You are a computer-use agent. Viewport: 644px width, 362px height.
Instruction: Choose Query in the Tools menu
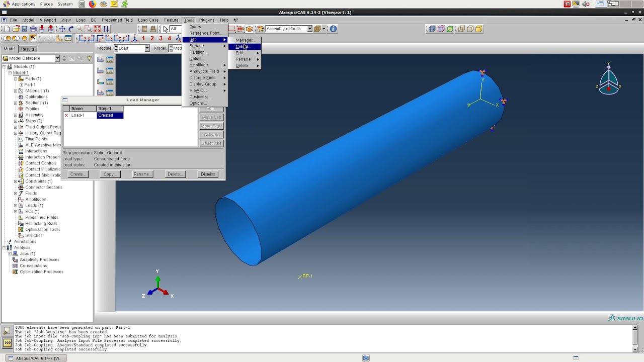[205, 27]
